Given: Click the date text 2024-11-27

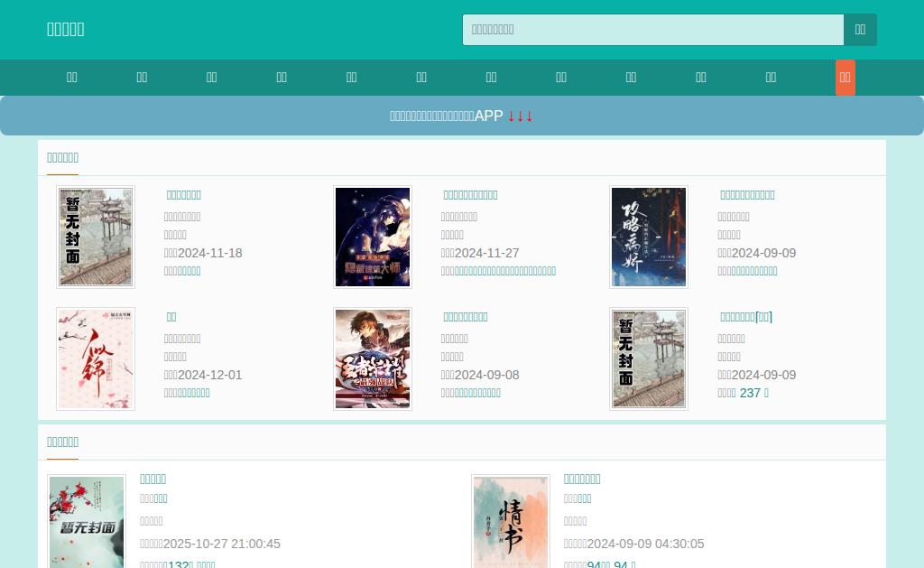Looking at the screenshot, I should click(486, 253).
